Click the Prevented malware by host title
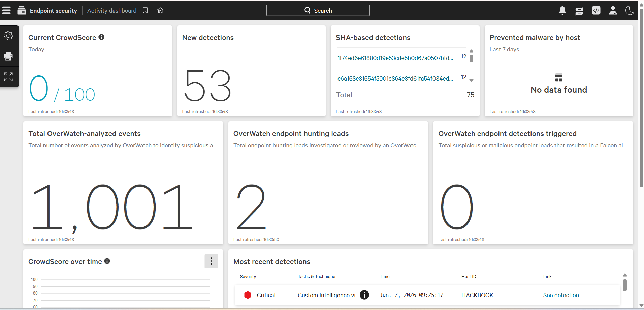This screenshot has width=644, height=310. [535, 38]
